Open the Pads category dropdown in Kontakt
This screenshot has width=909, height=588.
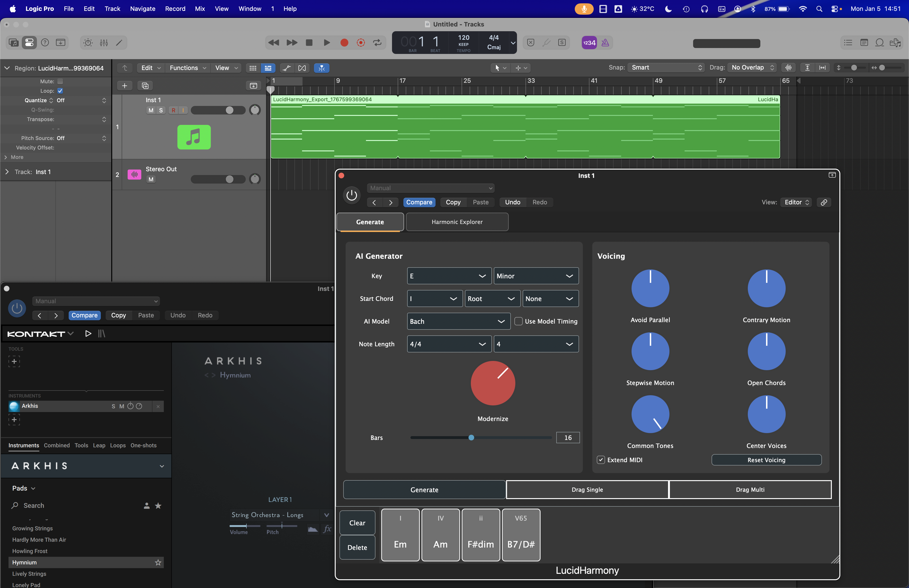24,488
